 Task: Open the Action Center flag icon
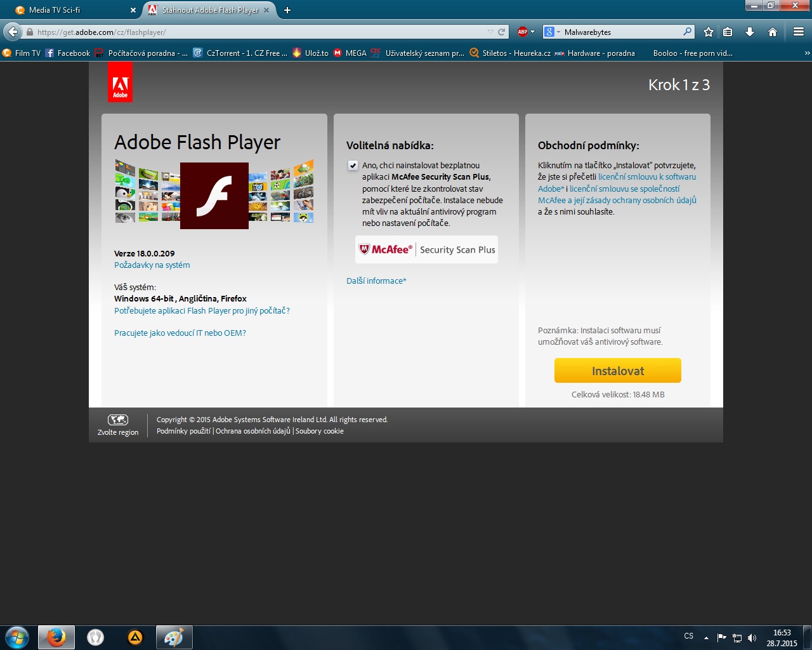(722, 638)
